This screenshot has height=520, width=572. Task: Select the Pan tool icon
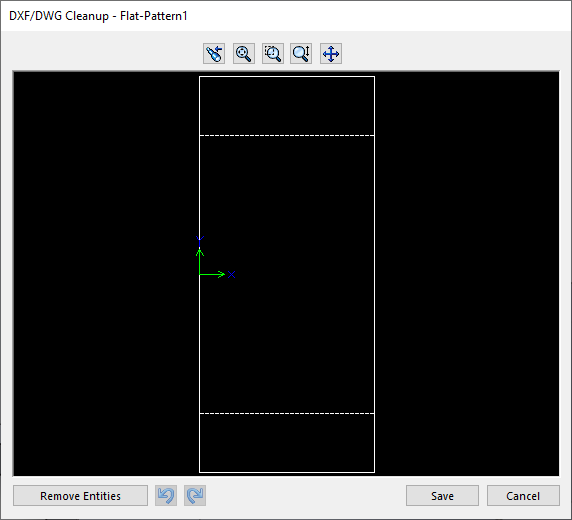pyautogui.click(x=331, y=54)
